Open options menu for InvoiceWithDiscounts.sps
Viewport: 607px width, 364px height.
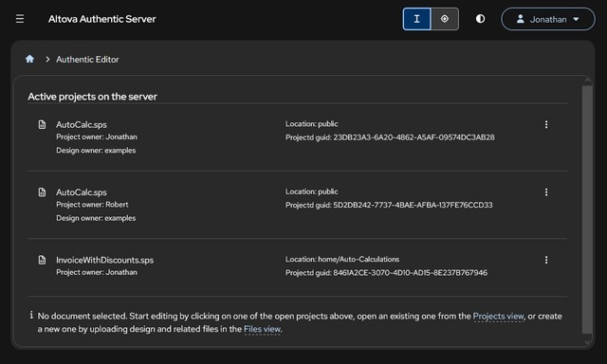[x=546, y=260]
